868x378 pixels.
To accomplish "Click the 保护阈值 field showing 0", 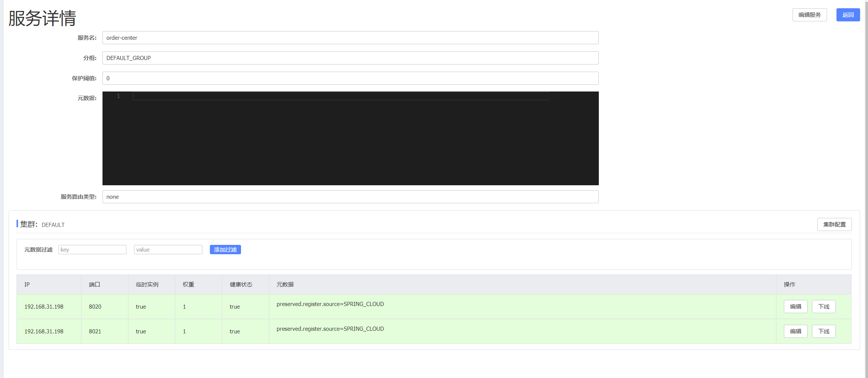I will (350, 78).
